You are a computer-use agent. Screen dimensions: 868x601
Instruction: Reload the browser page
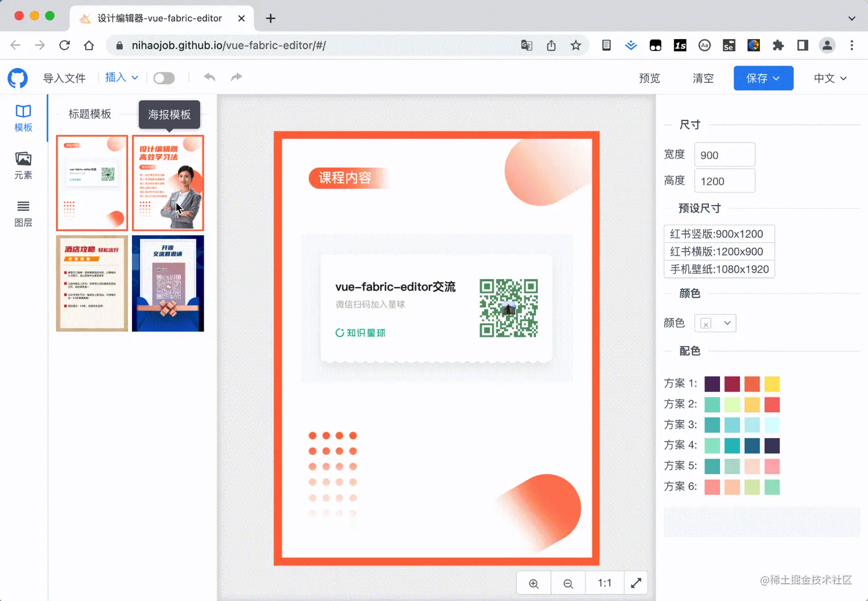click(65, 45)
